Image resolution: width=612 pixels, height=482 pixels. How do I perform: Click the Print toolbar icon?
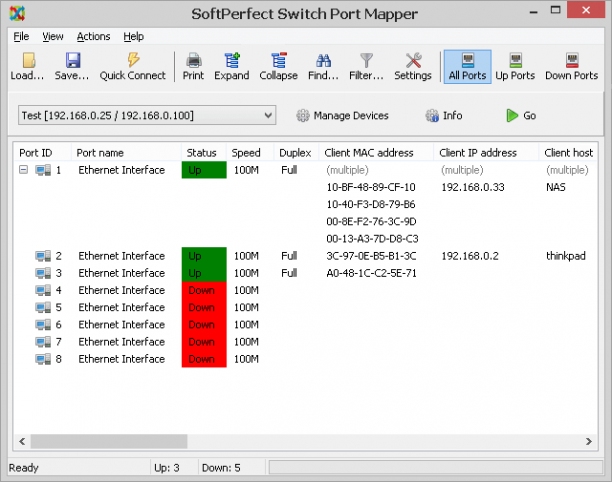[194, 66]
